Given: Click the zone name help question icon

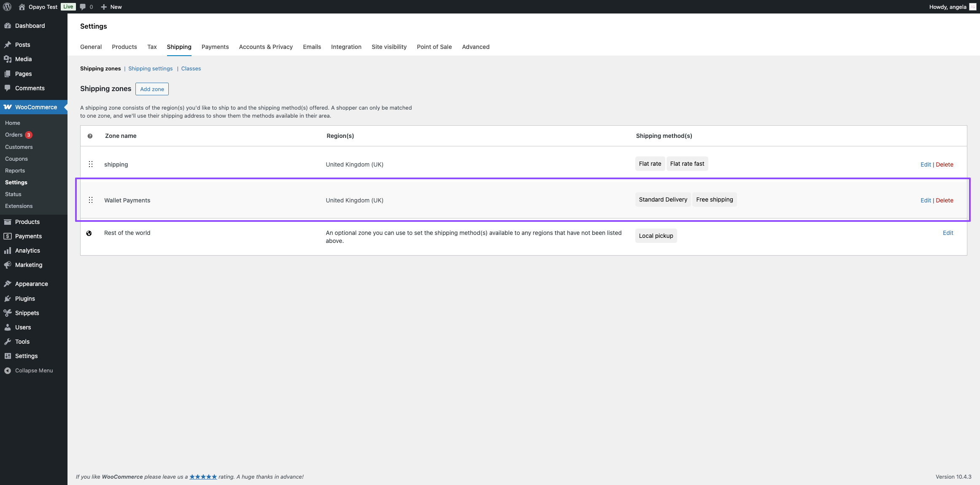Looking at the screenshot, I should coord(90,136).
